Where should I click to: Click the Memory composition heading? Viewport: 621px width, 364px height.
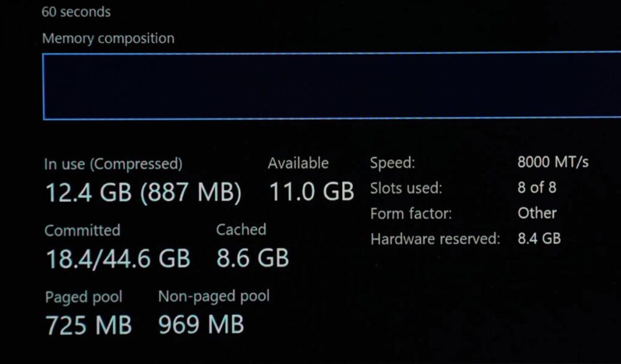click(108, 39)
